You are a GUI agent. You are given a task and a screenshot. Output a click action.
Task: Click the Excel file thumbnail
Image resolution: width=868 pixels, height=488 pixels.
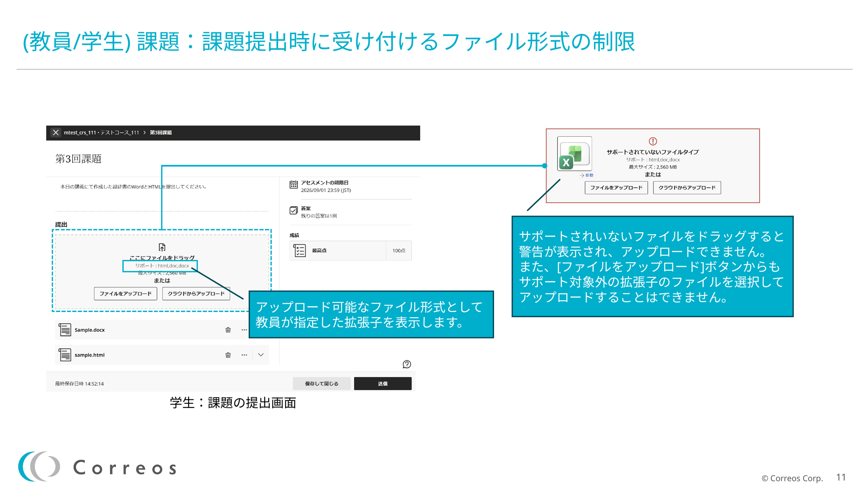(574, 154)
